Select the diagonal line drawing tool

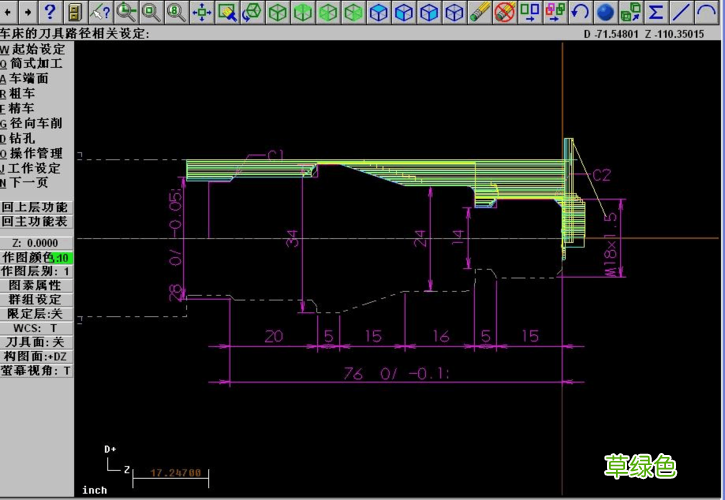(x=681, y=12)
